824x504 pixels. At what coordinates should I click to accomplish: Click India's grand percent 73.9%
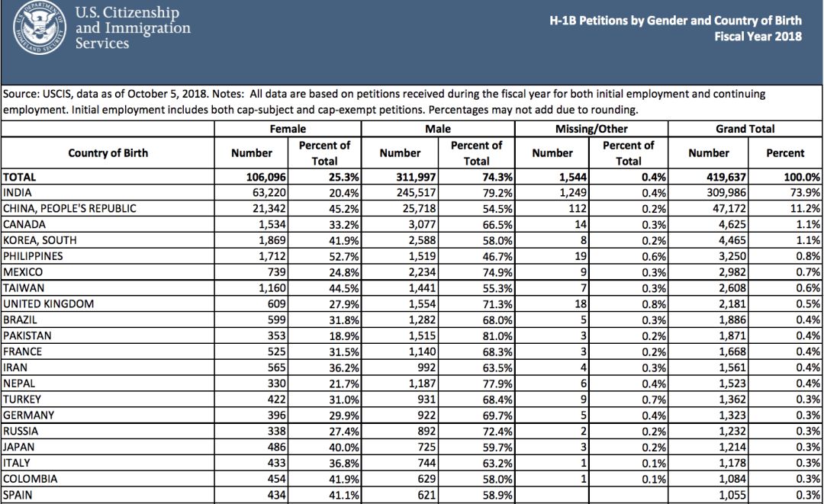click(805, 193)
